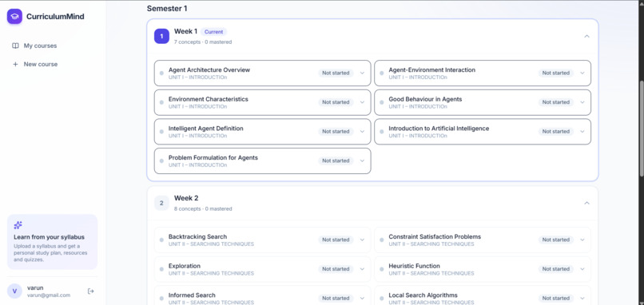Click status dot of Good Behaviour in Agents

pyautogui.click(x=382, y=102)
